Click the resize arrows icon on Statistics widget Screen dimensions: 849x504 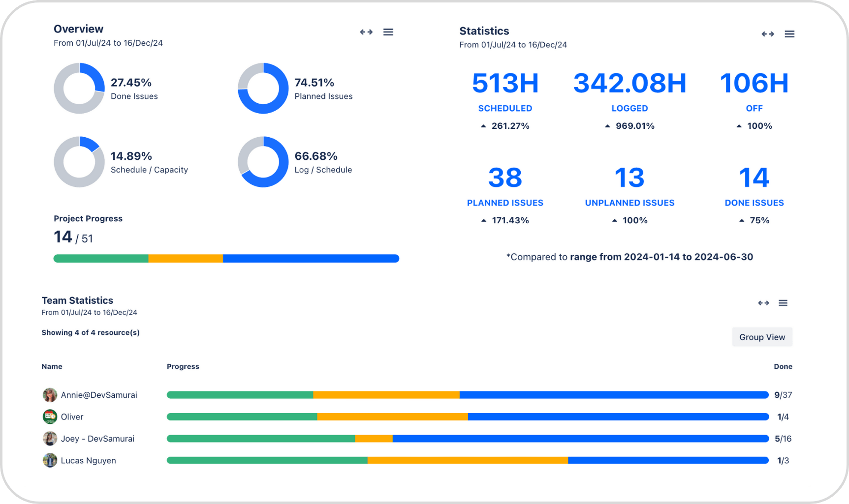pos(767,34)
